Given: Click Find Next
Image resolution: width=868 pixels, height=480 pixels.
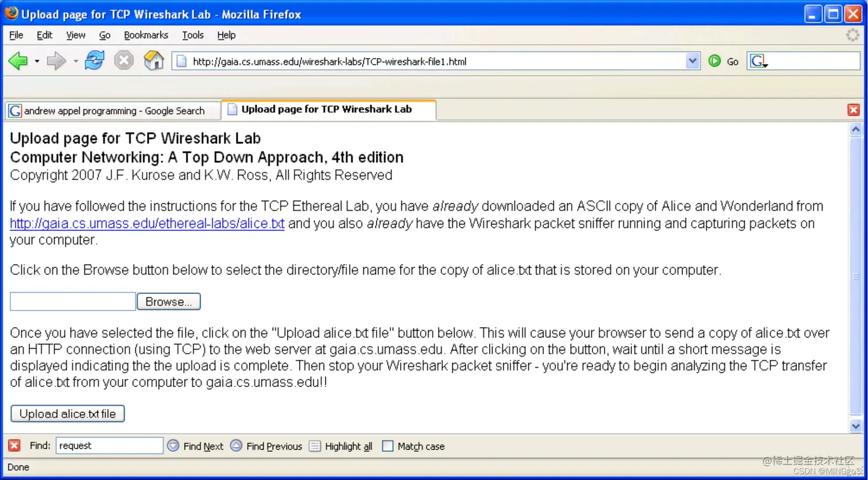Looking at the screenshot, I should click(195, 446).
